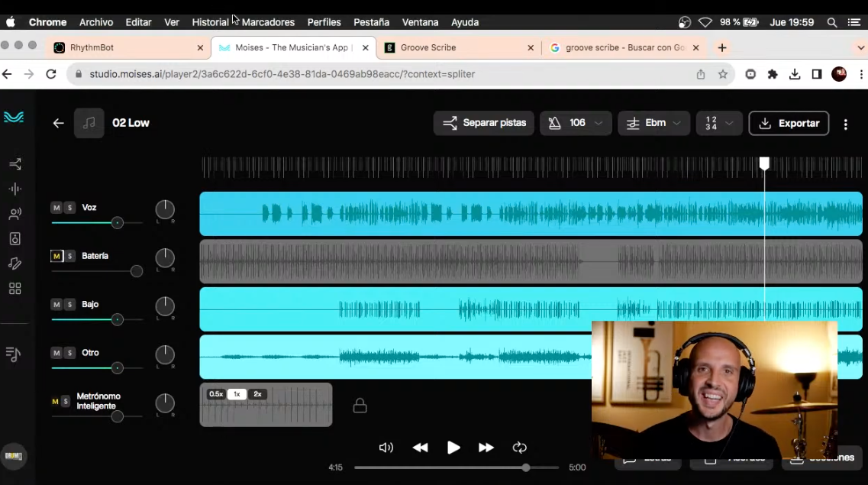Set metronome to 1x
This screenshot has width=868, height=485.
tap(237, 394)
